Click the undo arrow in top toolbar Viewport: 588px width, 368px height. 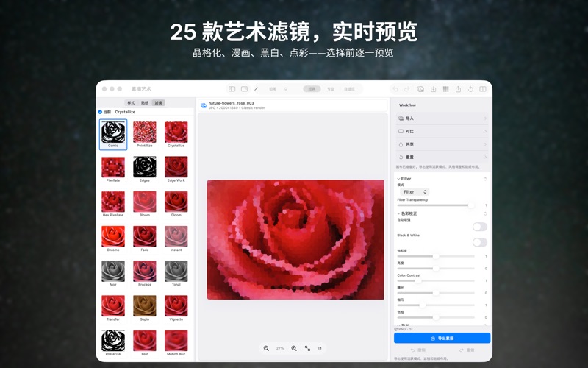(x=395, y=89)
